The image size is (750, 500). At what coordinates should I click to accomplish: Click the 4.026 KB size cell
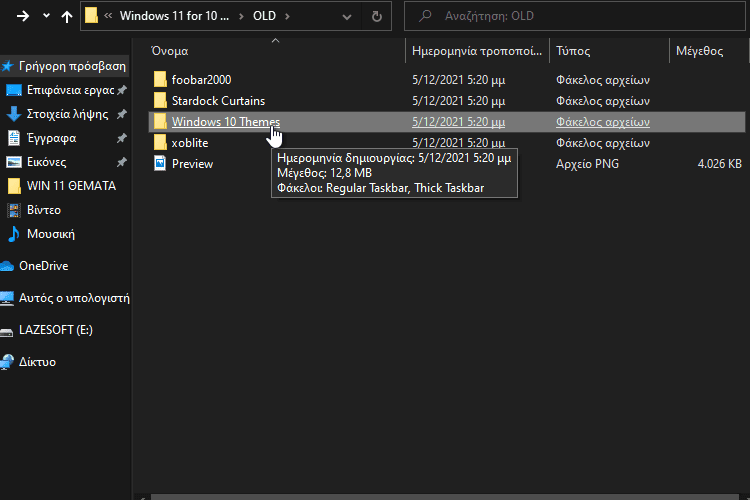719,164
